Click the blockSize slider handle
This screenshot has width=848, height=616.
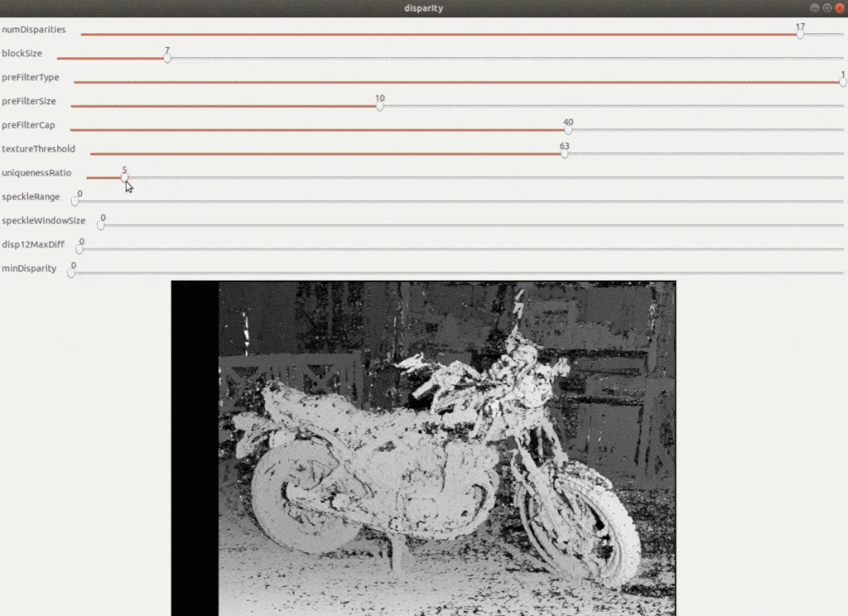tap(167, 59)
